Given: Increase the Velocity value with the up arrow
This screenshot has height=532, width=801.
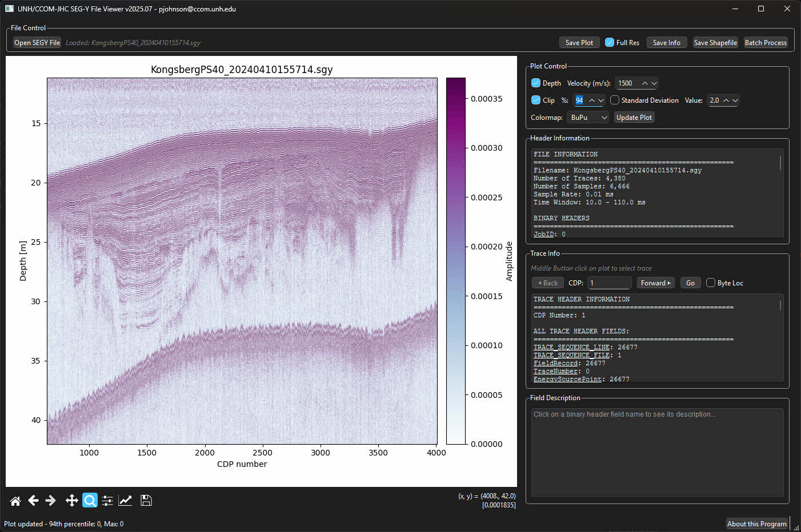Looking at the screenshot, I should click(x=645, y=83).
